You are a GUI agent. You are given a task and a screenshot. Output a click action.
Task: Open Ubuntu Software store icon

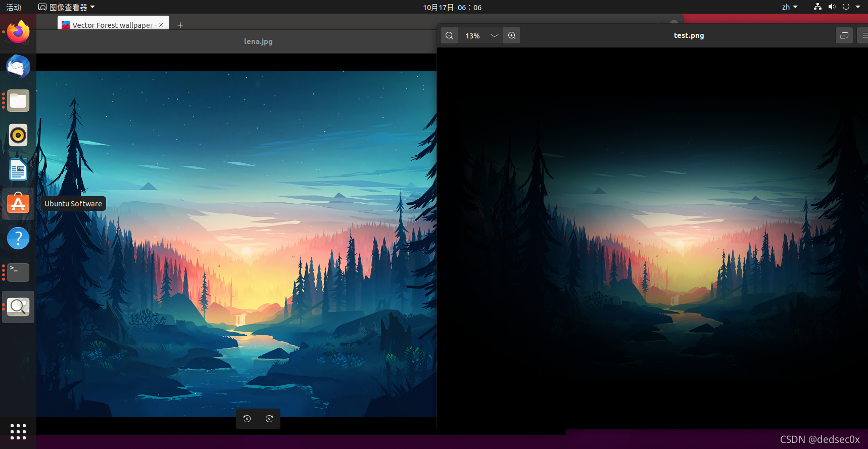[18, 204]
